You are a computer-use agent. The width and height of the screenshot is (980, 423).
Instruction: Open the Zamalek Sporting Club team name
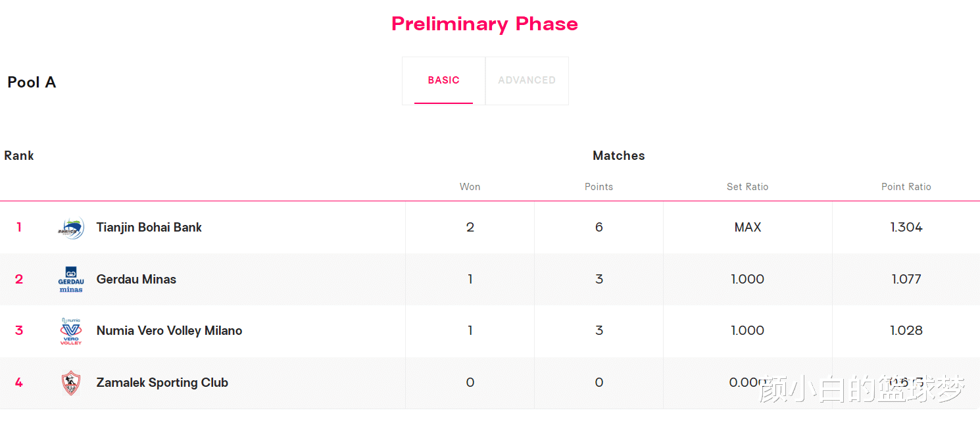[x=162, y=383]
